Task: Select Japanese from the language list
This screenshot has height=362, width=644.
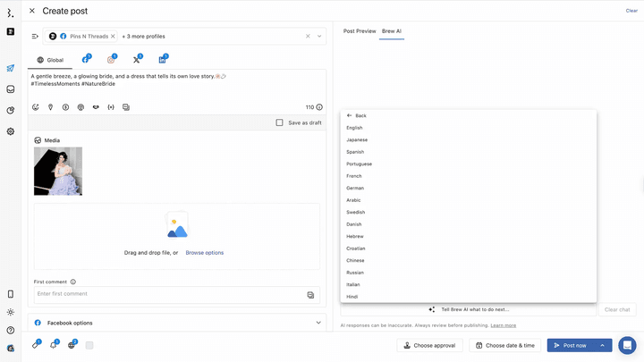Action: tap(357, 139)
